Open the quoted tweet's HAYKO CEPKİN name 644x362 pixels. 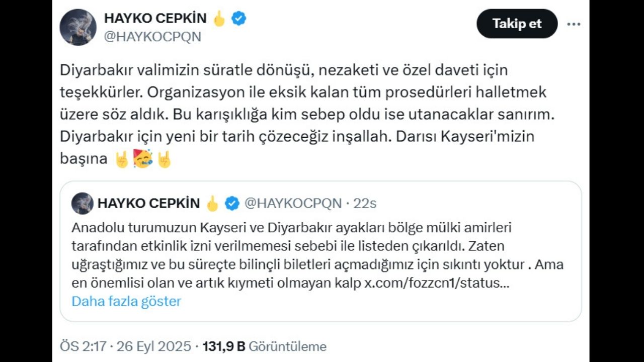coord(149,203)
